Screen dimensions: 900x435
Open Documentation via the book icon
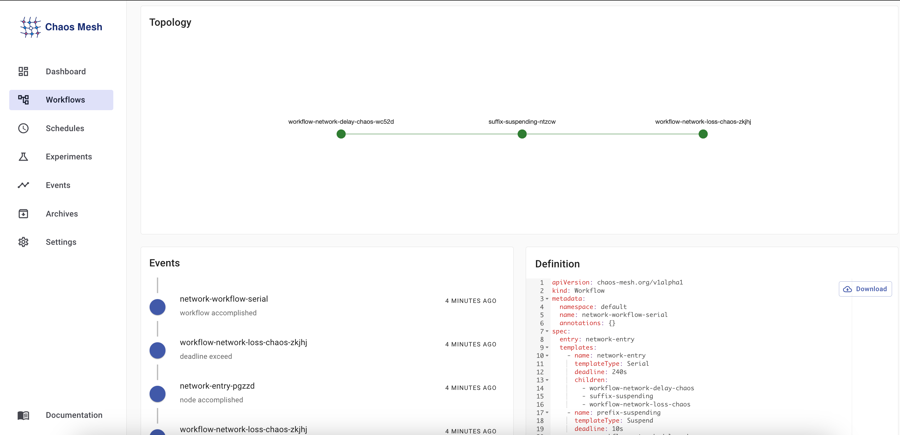[23, 415]
